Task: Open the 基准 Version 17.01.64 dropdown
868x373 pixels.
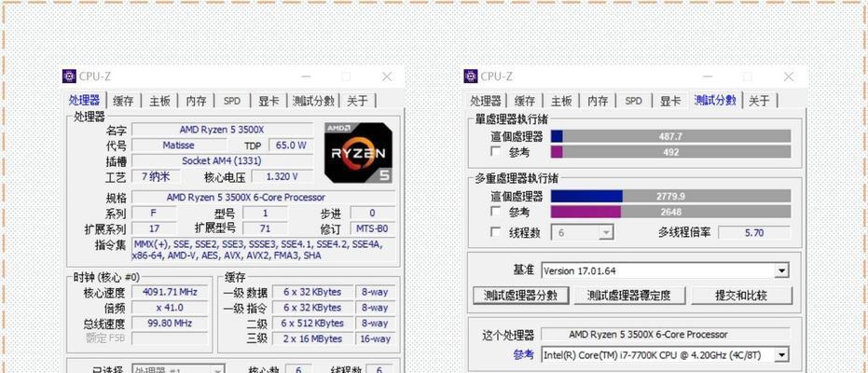Action: tap(665, 270)
